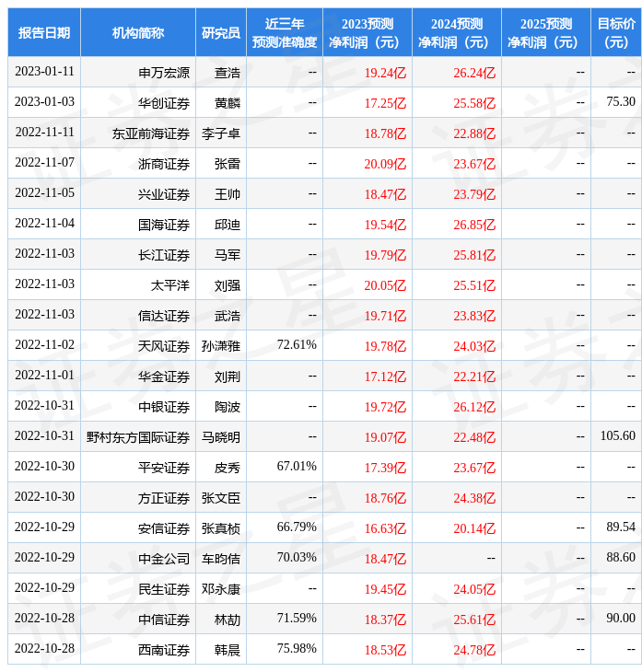The image size is (642, 672).
Task: Click the 26.24亿 profit value
Action: coord(474,73)
